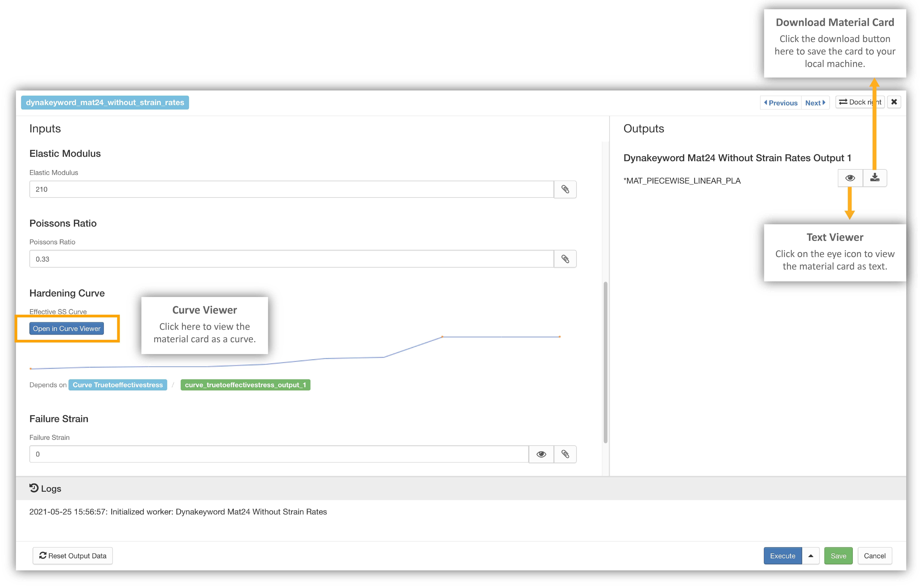The image size is (920, 588).
Task: Open the Curve Truetoeffectivestress dependency tag
Action: click(118, 385)
